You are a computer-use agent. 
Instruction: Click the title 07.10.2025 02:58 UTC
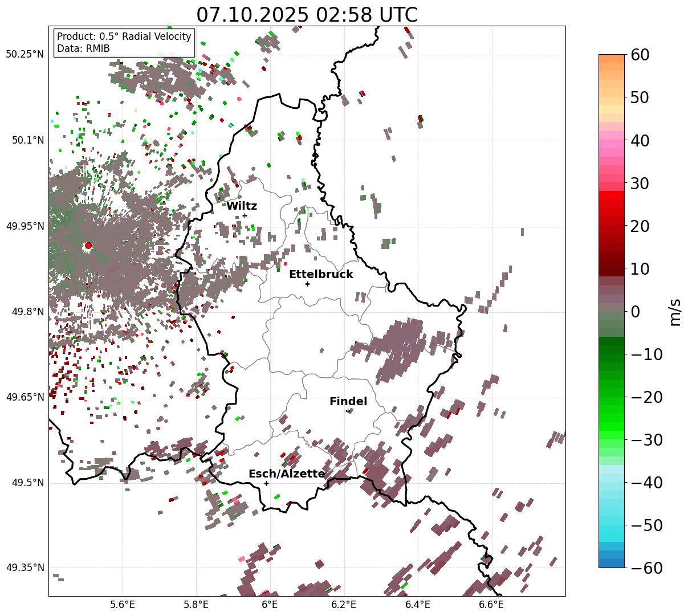[x=307, y=15]
